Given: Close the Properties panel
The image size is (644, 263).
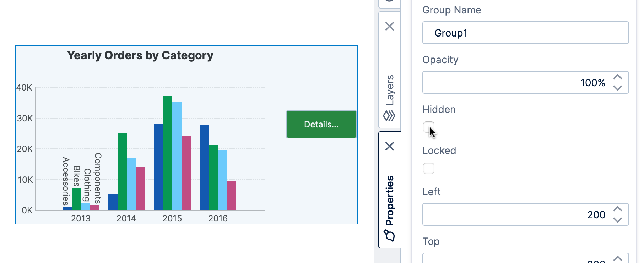Looking at the screenshot, I should click(x=390, y=146).
